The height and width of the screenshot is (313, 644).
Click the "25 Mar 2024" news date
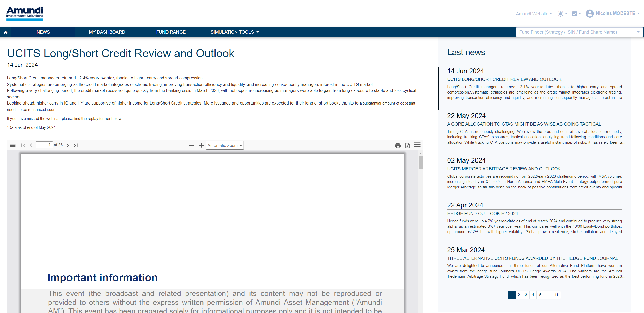[x=466, y=250]
